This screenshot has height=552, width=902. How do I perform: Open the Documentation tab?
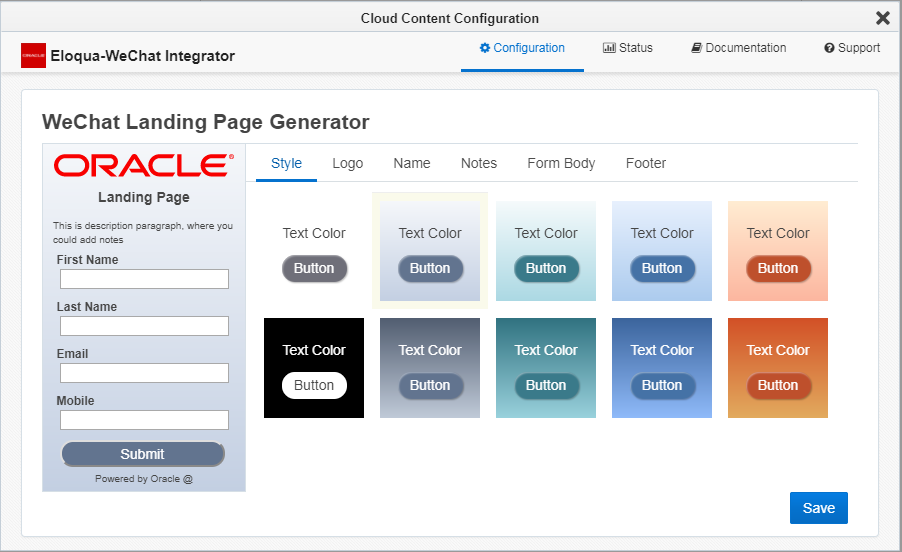[739, 48]
